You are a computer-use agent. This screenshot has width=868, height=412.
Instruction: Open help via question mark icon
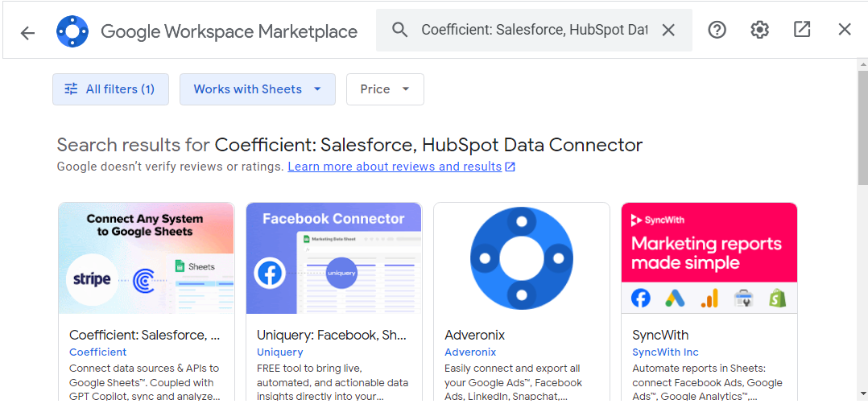[717, 30]
